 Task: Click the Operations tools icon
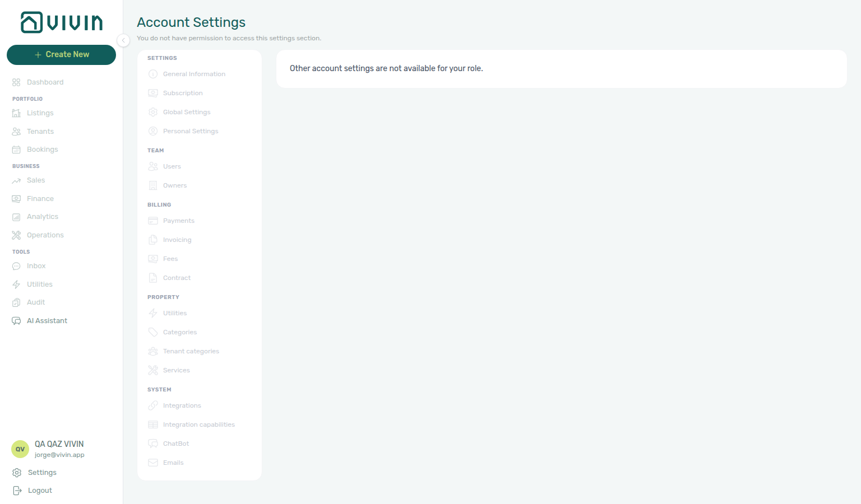pos(16,235)
